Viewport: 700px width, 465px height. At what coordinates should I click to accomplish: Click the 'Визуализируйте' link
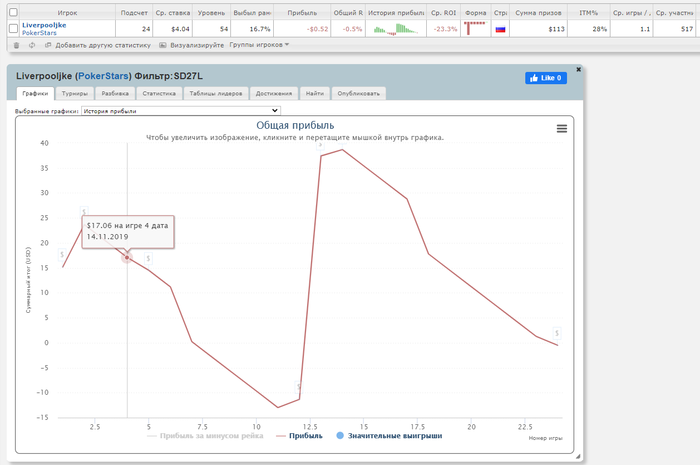[197, 45]
